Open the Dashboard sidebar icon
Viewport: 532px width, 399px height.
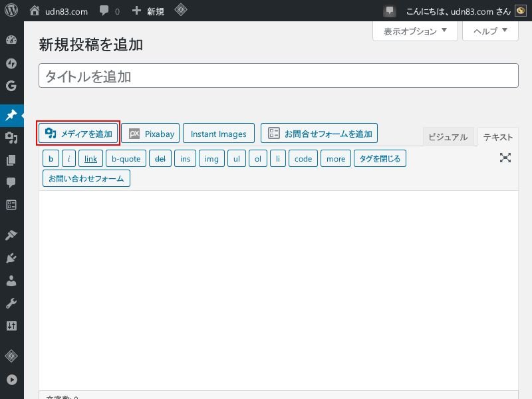tap(11, 40)
